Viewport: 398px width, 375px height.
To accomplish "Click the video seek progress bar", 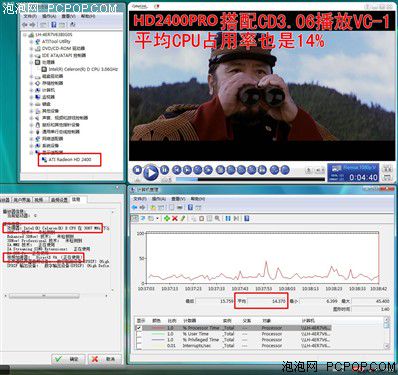I will tap(250, 179).
